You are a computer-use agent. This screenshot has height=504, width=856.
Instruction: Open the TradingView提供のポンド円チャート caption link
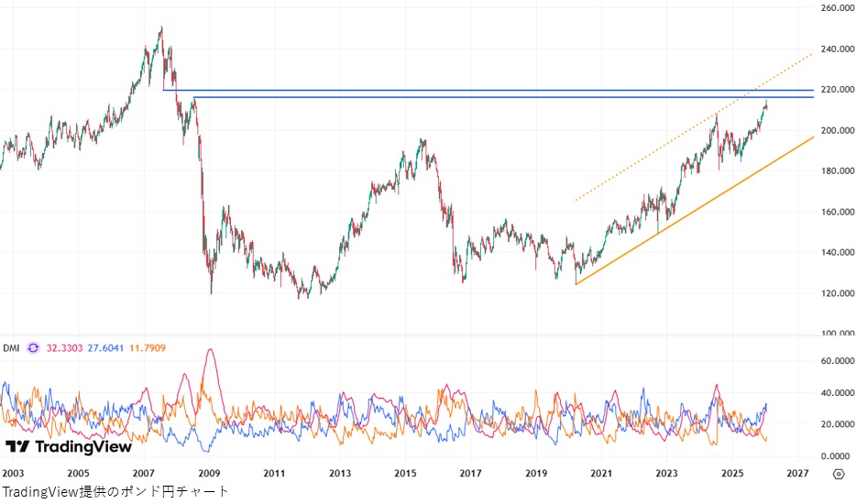point(115,492)
